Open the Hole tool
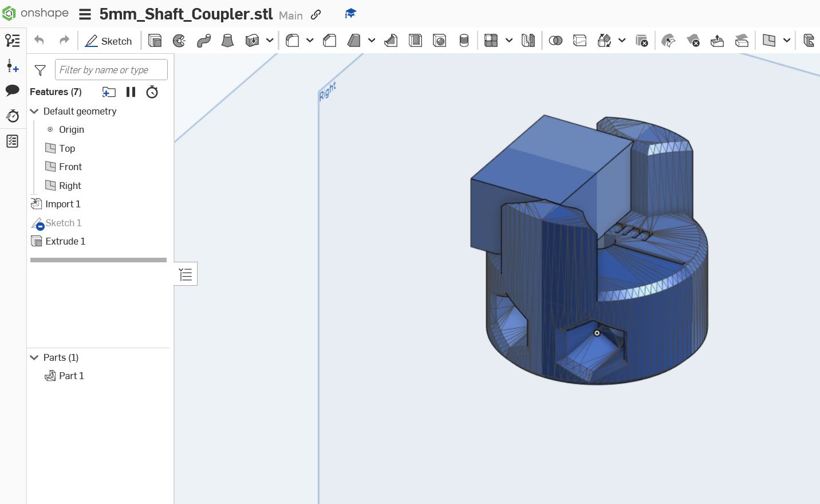 click(x=440, y=40)
